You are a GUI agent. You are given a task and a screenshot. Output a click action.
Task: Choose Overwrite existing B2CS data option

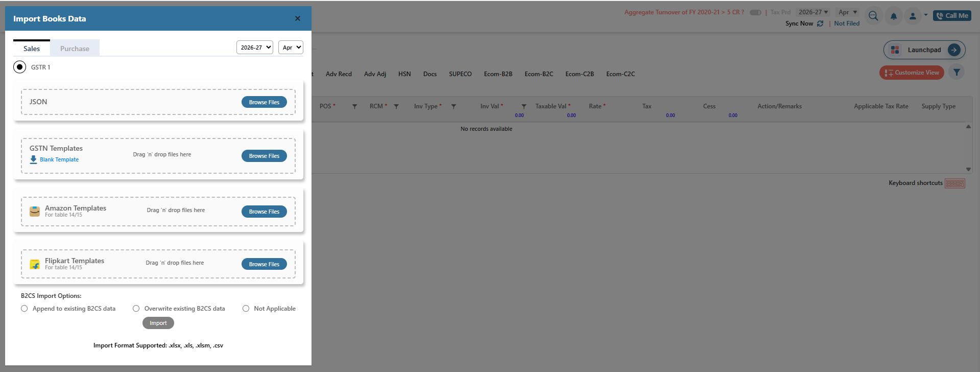tap(136, 309)
